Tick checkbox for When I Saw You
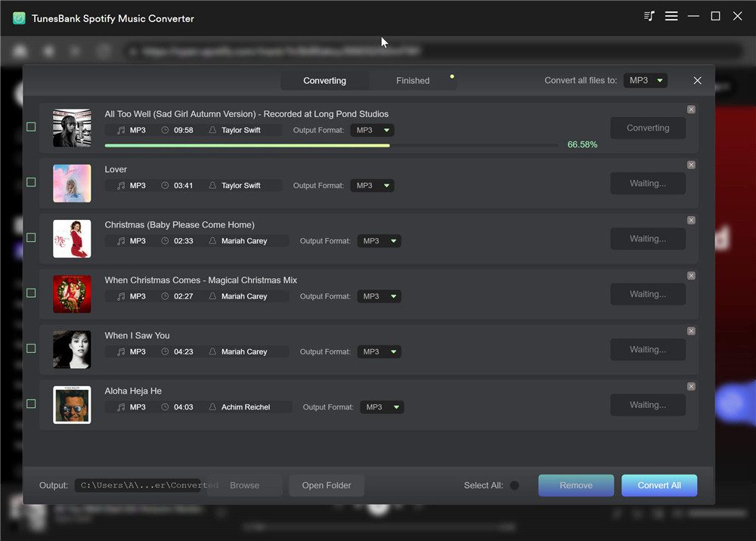The width and height of the screenshot is (756, 541). [x=31, y=348]
